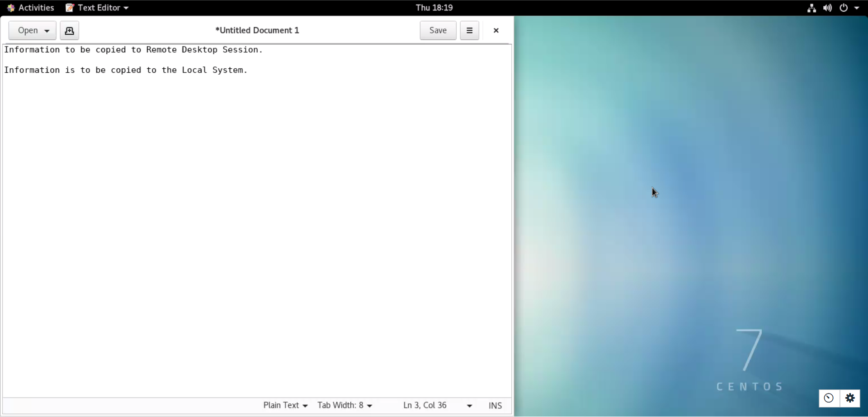Open the hamburger menu in the header bar

click(469, 30)
